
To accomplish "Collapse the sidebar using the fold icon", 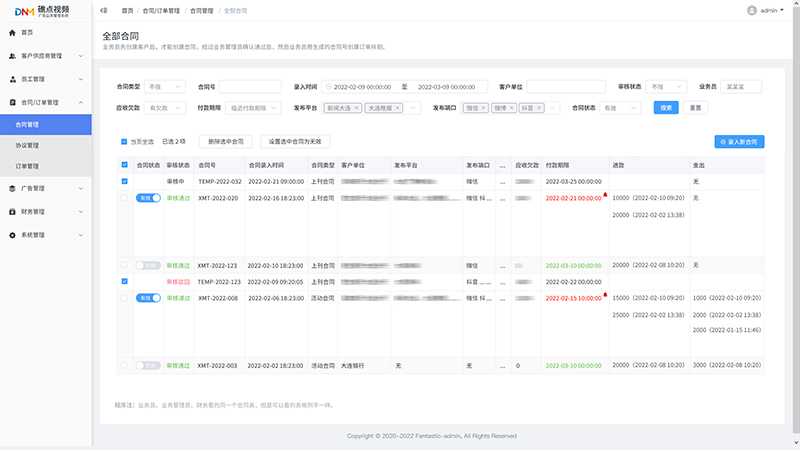I will coord(104,10).
